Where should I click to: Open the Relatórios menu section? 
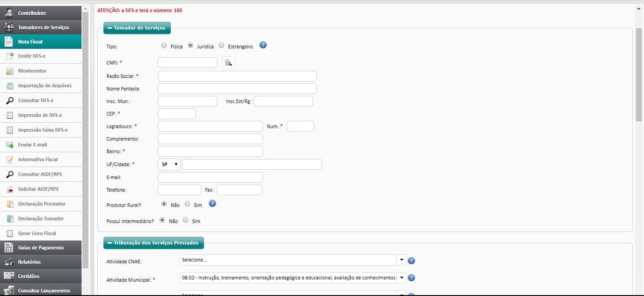(29, 262)
